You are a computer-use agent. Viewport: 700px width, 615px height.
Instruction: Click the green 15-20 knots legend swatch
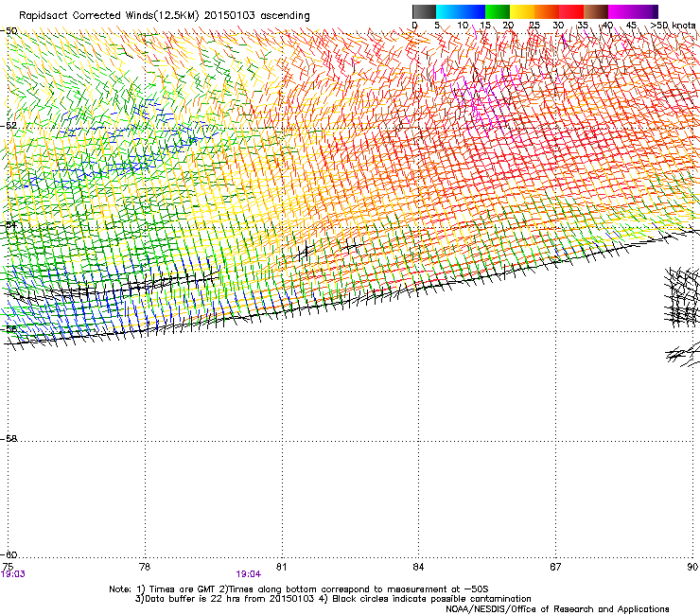498,11
